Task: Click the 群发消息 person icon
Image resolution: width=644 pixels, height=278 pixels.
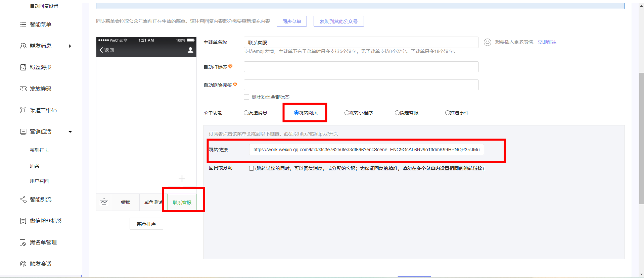Action: click(x=23, y=46)
